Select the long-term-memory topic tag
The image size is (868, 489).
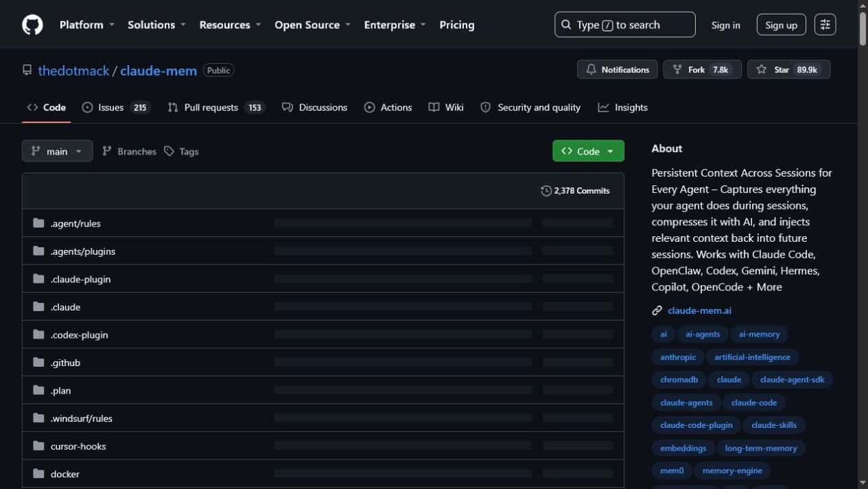(760, 448)
